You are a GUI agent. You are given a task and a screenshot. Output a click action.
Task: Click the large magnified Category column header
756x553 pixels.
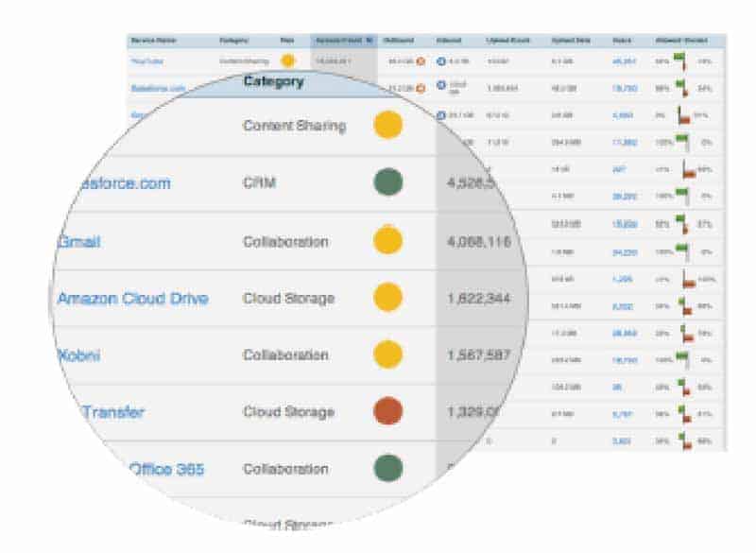pos(274,81)
